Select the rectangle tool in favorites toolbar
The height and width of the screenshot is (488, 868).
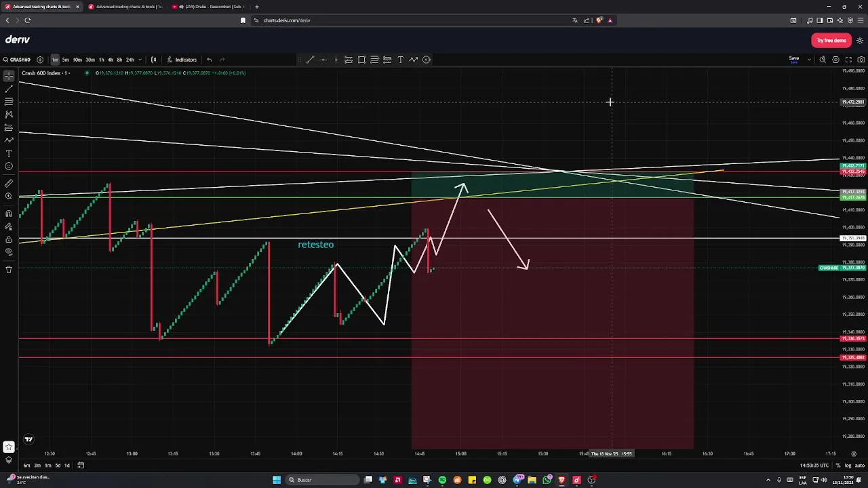[x=361, y=60]
